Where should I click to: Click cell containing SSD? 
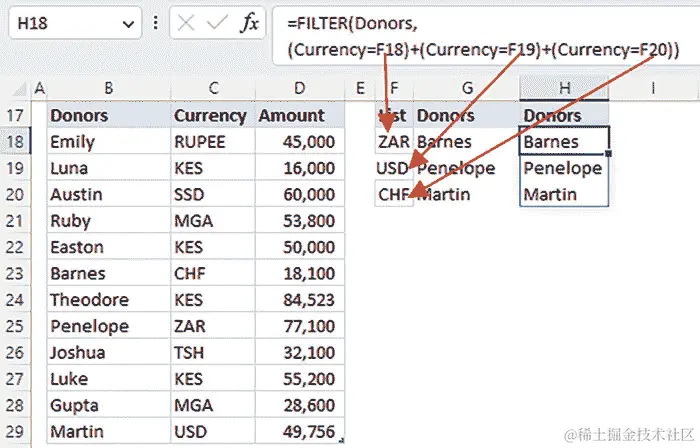(213, 195)
